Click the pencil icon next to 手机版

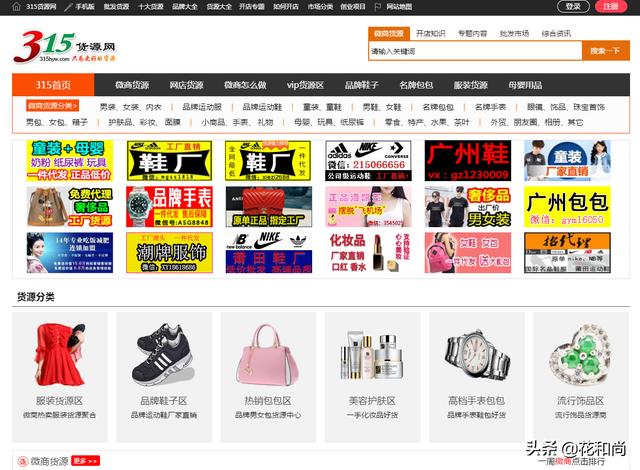click(68, 7)
